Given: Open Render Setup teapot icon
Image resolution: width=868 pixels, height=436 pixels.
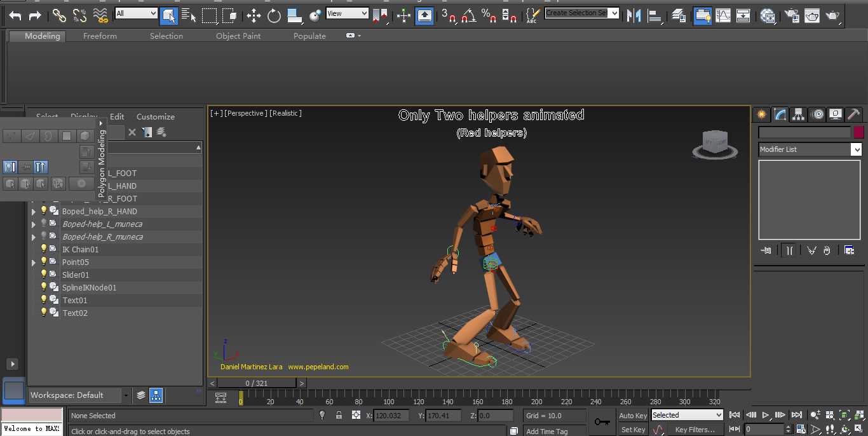Looking at the screenshot, I should coord(792,16).
